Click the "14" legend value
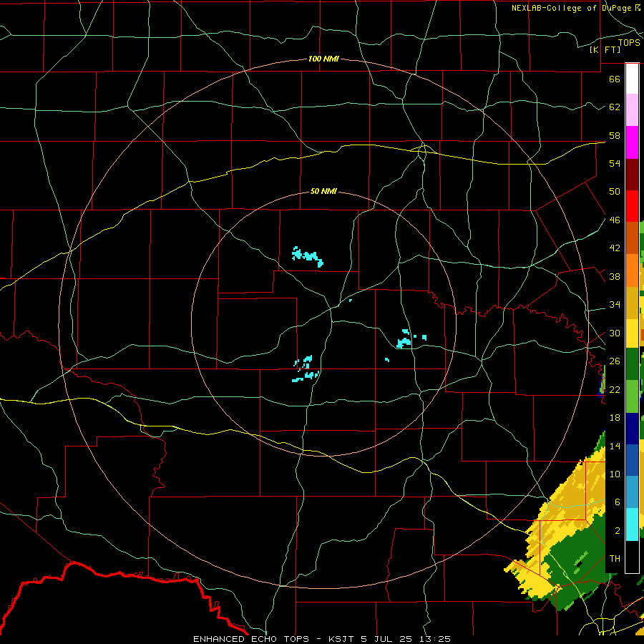The image size is (644, 644). [x=615, y=446]
